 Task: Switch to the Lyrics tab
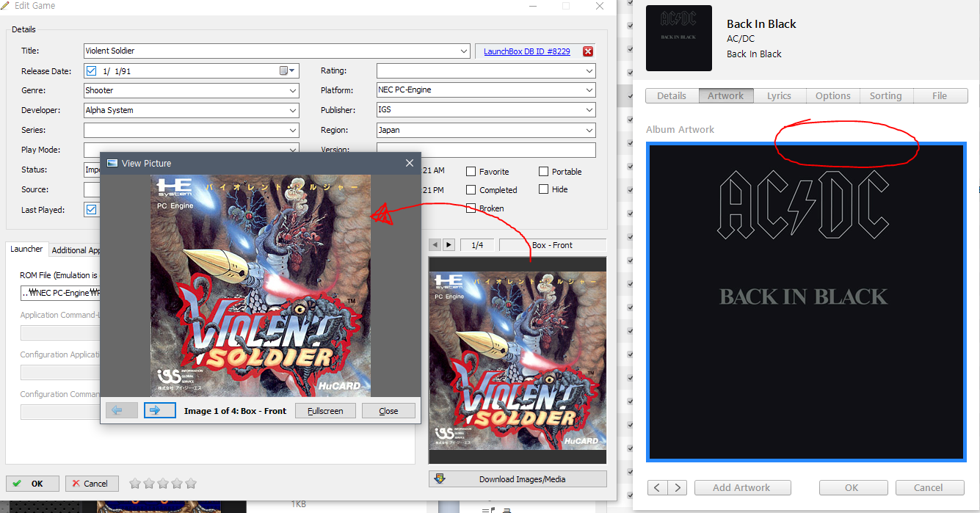tap(779, 95)
